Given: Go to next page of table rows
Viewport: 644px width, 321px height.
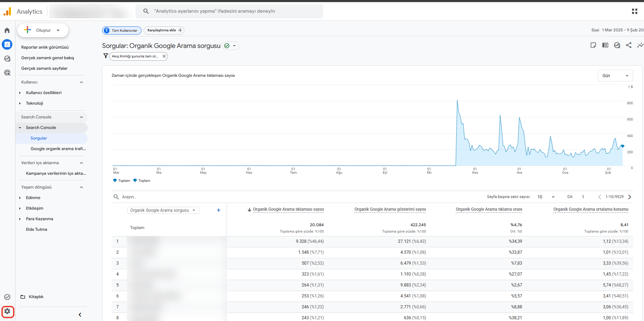Looking at the screenshot, I should click(630, 197).
